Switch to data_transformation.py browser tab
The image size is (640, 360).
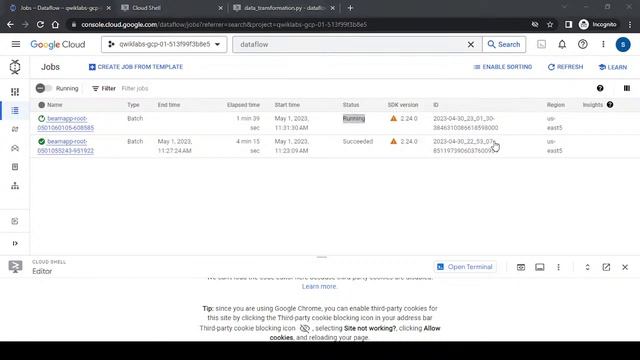coord(284,8)
